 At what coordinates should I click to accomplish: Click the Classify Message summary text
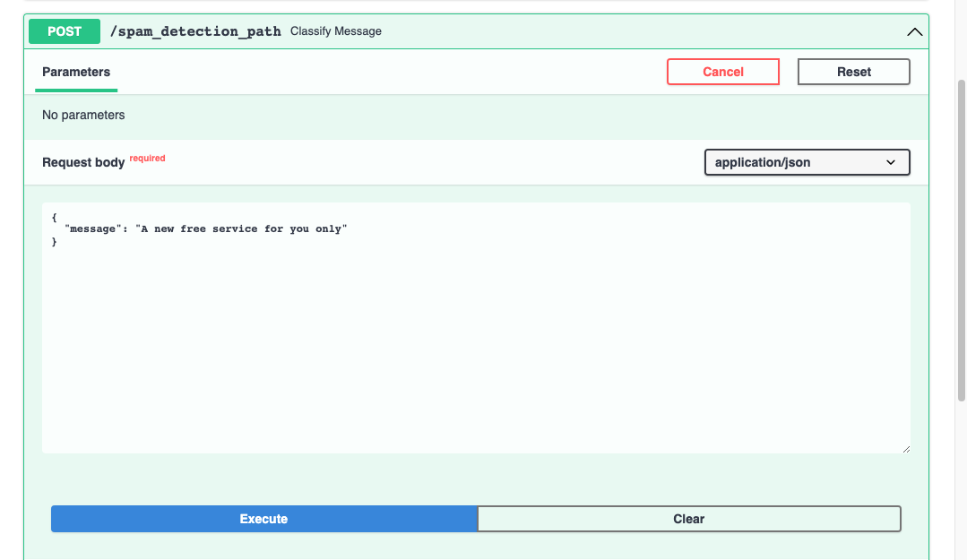336,31
